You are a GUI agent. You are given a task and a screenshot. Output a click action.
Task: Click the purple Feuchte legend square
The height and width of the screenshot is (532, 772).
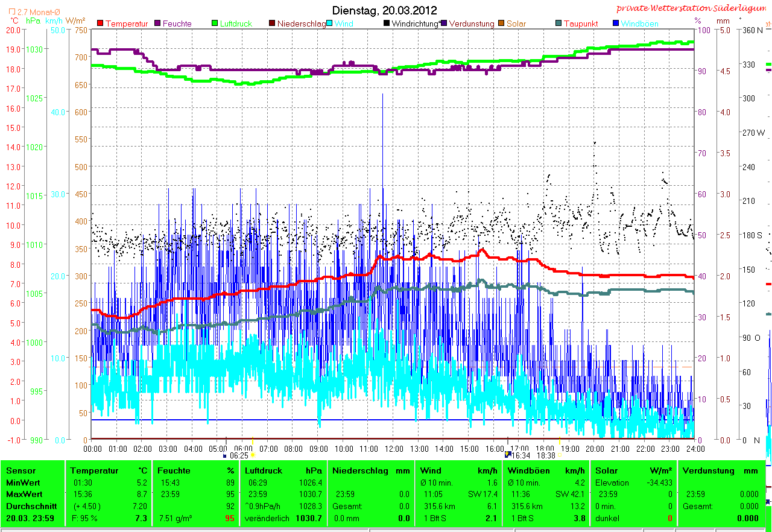(x=159, y=24)
